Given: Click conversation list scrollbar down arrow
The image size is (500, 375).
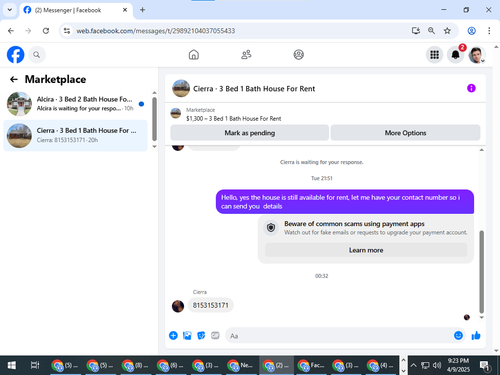Looking at the screenshot, I should pos(154,147).
